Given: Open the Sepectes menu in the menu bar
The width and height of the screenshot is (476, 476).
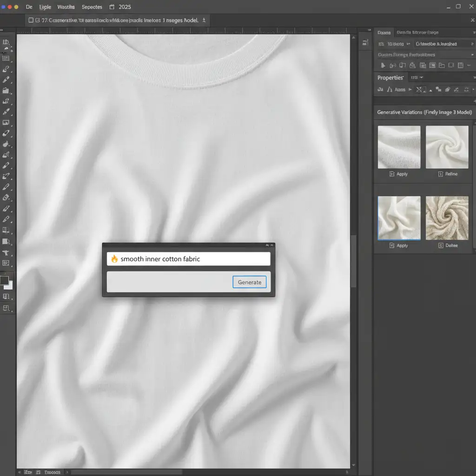Looking at the screenshot, I should (x=92, y=7).
